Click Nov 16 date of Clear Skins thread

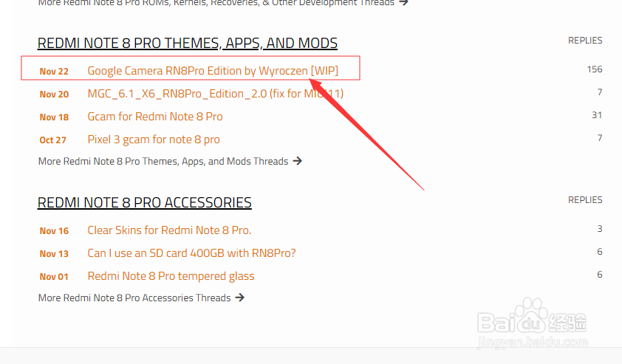tap(54, 231)
